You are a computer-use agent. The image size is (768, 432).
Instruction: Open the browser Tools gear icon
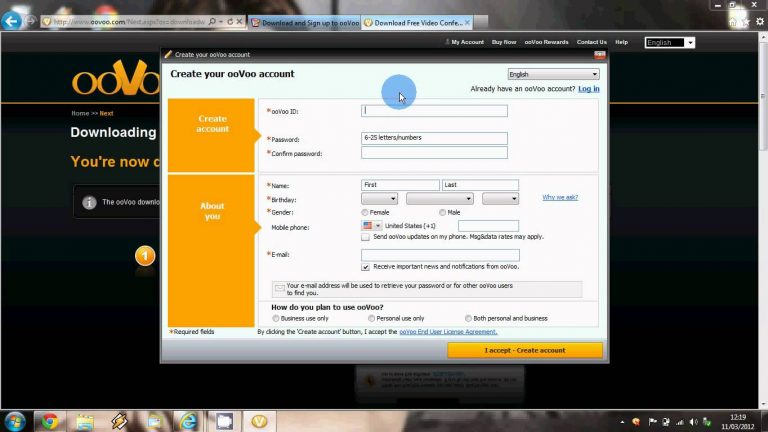(760, 22)
